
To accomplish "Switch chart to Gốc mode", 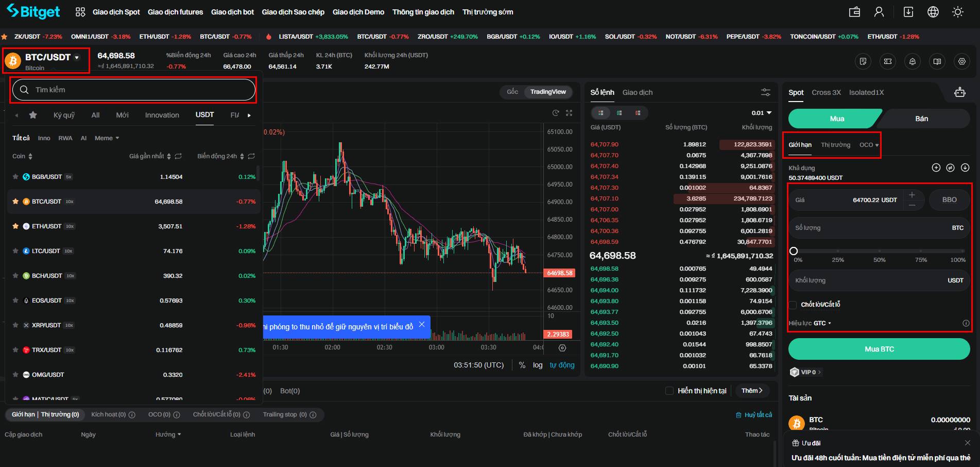I will (512, 92).
